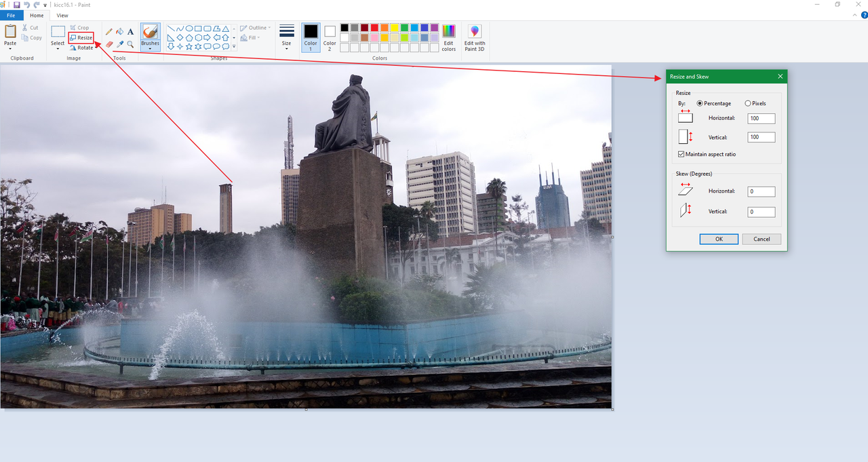Viewport: 868px width, 462px height.
Task: Pick the Curve shape
Action: coord(180,28)
